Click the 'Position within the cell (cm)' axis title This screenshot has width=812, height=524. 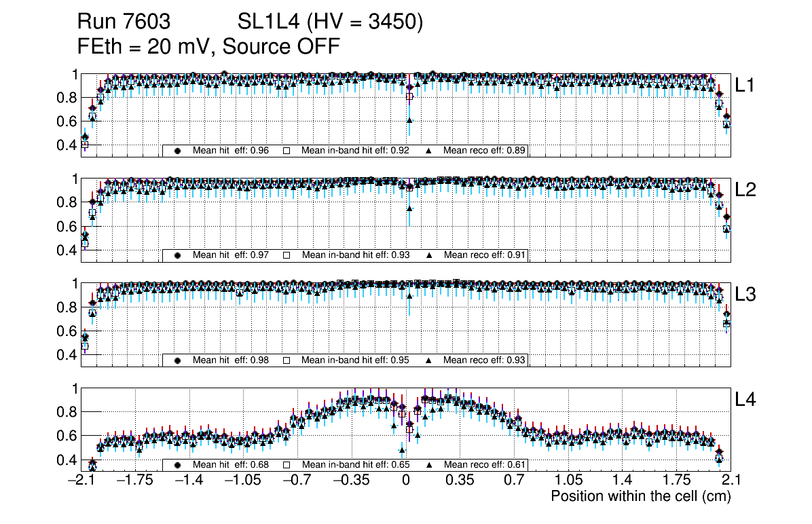tap(640, 496)
